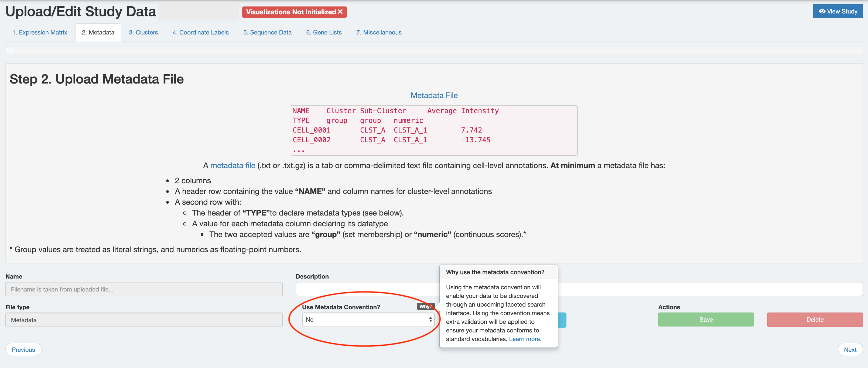Screen dimensions: 868x368
Task: Select the Miscellaneous tab
Action: (x=379, y=32)
